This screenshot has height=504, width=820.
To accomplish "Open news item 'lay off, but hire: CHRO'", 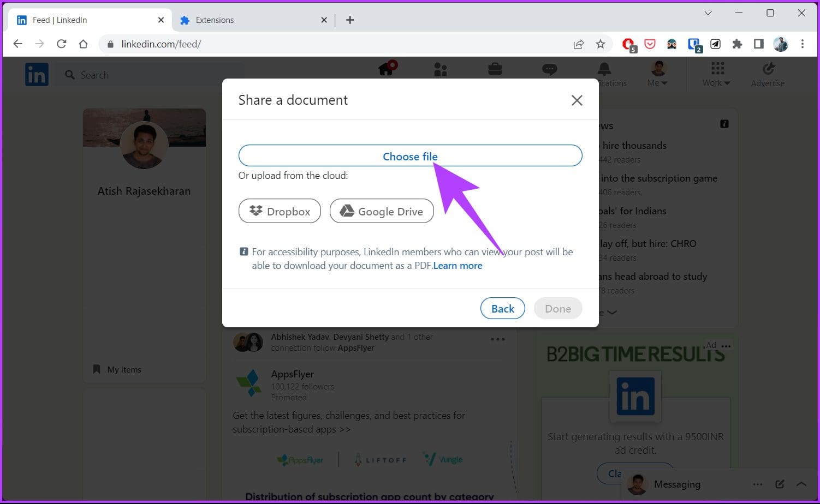I will [648, 244].
